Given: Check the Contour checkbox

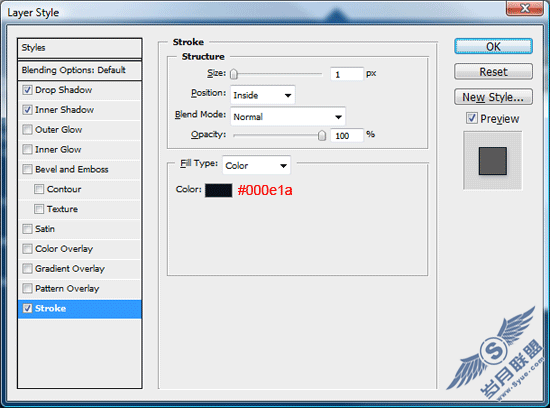Looking at the screenshot, I should [x=39, y=189].
